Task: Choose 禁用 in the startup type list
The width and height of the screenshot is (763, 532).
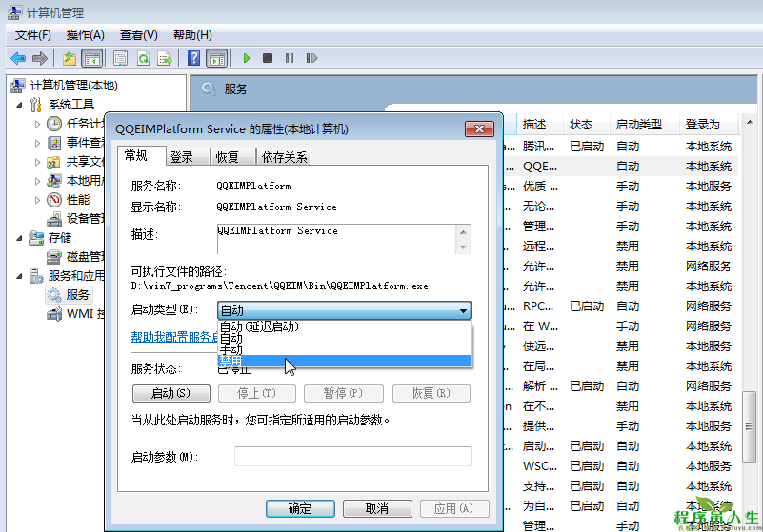Action: tap(344, 361)
